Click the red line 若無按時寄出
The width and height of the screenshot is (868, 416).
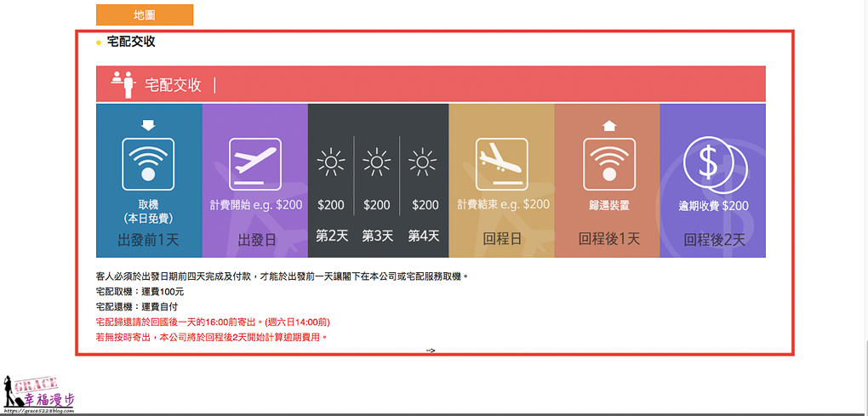211,337
